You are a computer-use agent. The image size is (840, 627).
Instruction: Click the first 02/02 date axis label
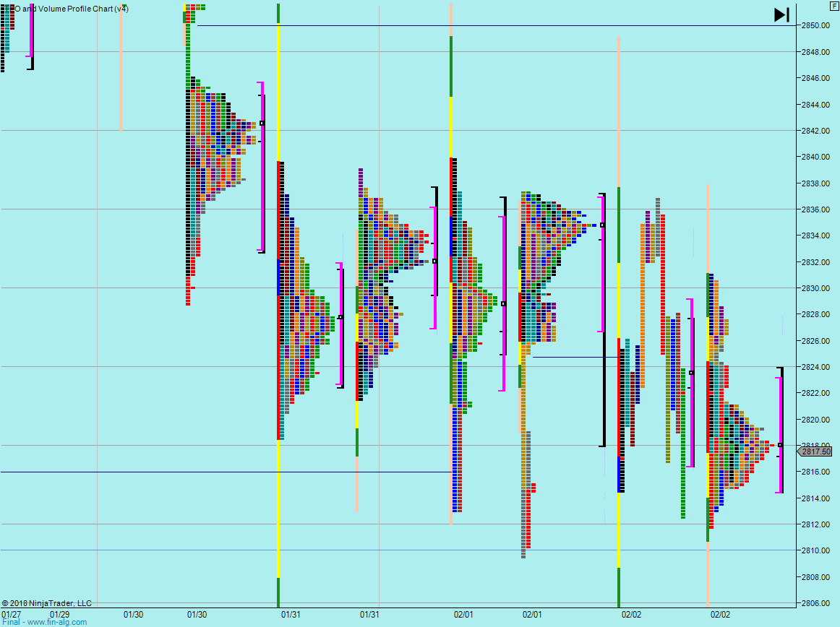[x=631, y=614]
